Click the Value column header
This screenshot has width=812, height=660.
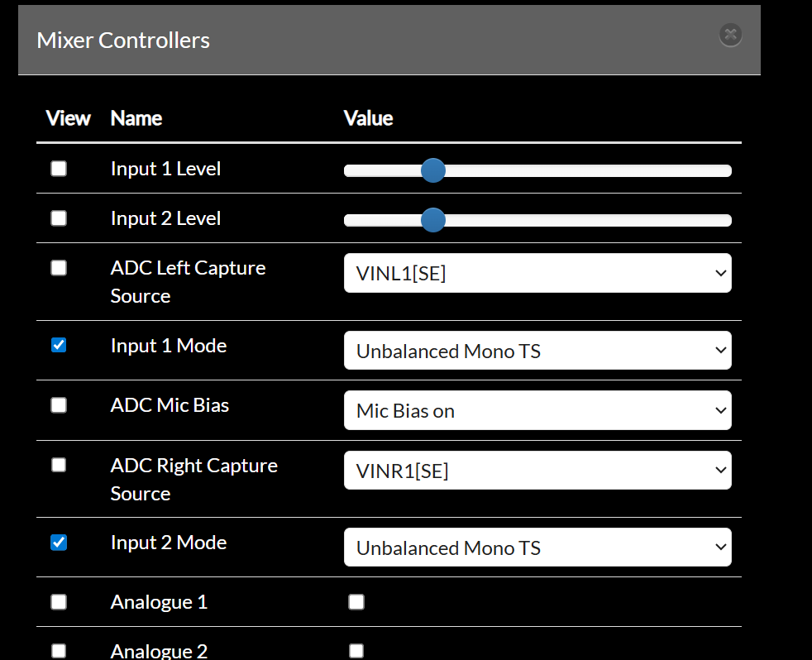[368, 118]
